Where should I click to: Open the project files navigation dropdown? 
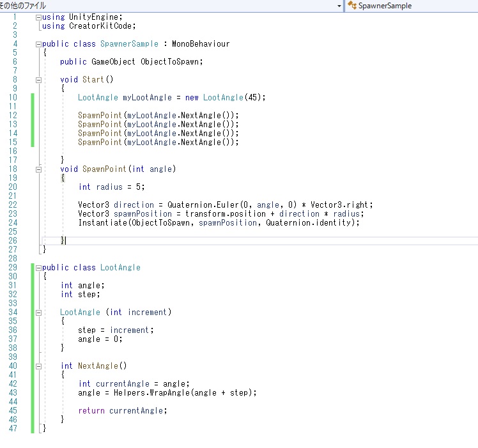pos(339,6)
